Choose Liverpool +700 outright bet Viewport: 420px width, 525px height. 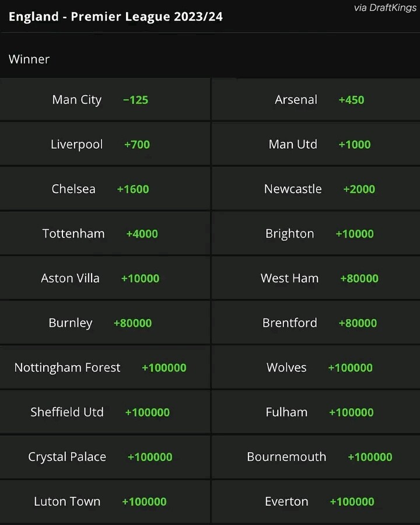[x=105, y=144]
